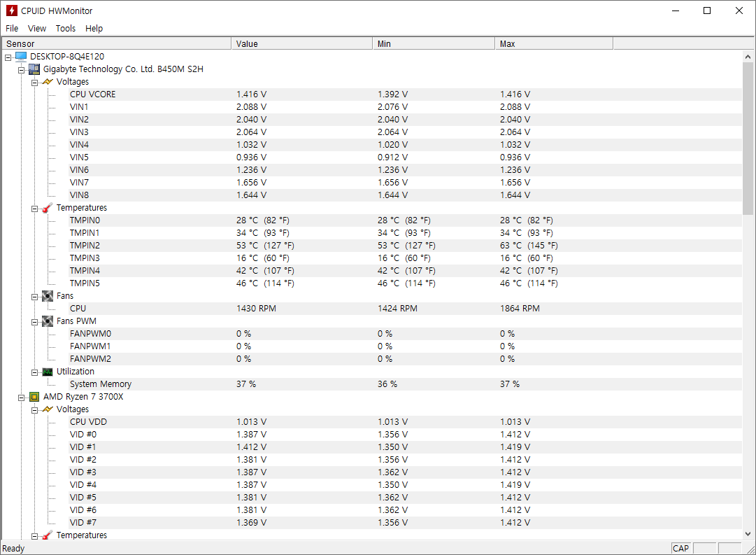Collapse the Fans group
Image resolution: width=756 pixels, height=555 pixels.
[x=35, y=297]
